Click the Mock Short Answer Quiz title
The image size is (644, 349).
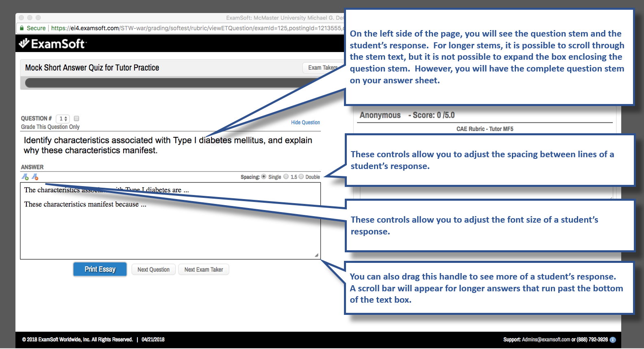tap(92, 67)
